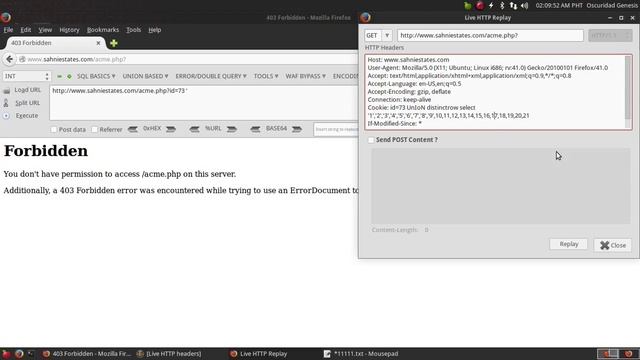Encode Base64 with arrow right of BASE64
The width and height of the screenshot is (640, 360).
(x=297, y=129)
